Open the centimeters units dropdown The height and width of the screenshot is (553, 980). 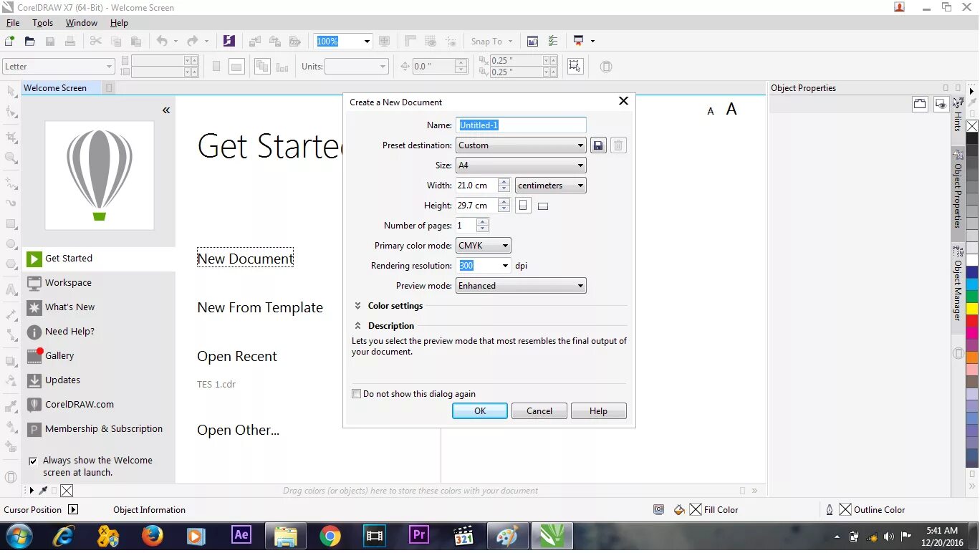pyautogui.click(x=550, y=186)
